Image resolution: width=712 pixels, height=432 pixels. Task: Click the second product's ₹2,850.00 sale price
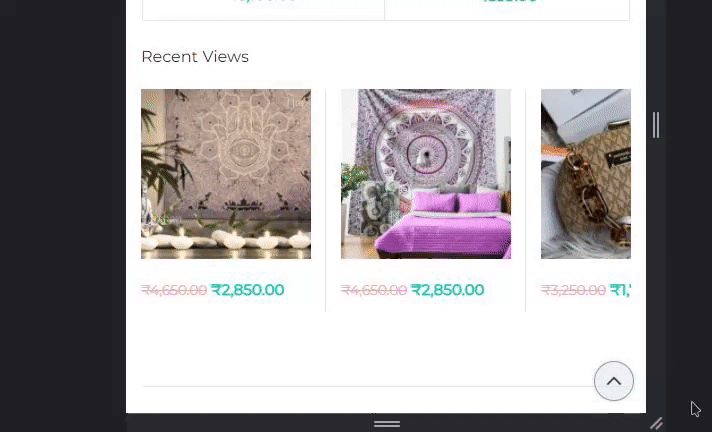[448, 290]
